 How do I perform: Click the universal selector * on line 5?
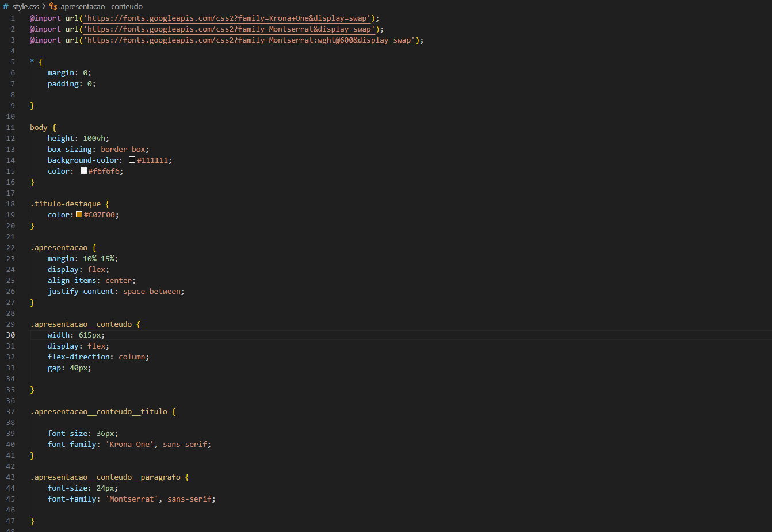[32, 62]
